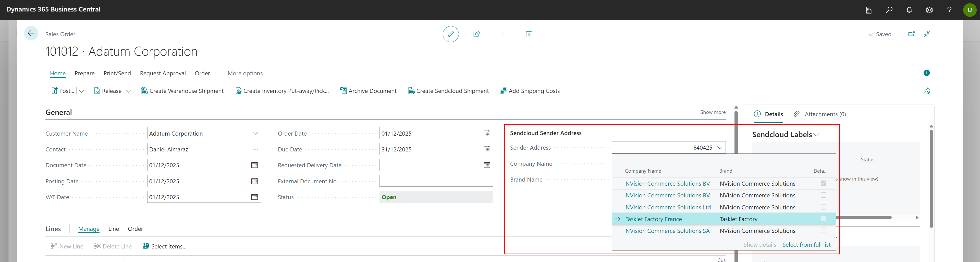Toggle the pin action bar icon
This screenshot has width=980, height=262.
[x=927, y=91]
